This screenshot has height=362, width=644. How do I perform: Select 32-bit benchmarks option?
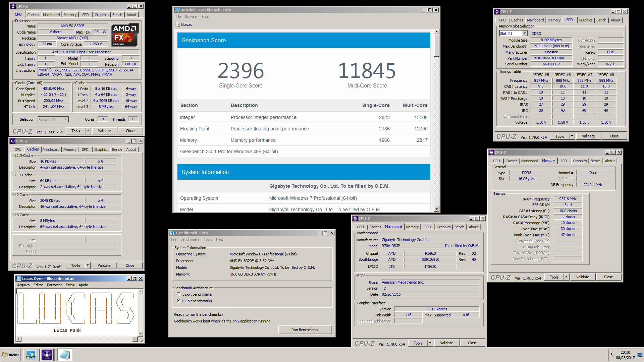(x=179, y=294)
